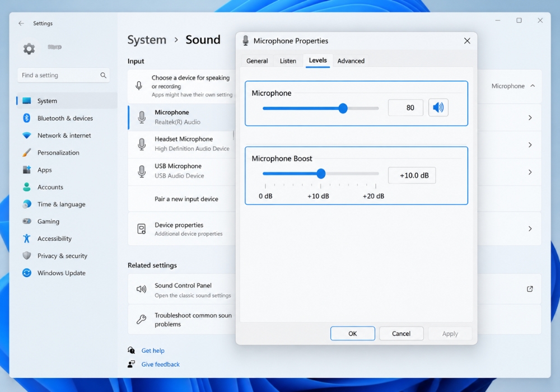Click the microphone icon in dialog title bar
Viewport: 560px width, 392px height.
tap(246, 41)
